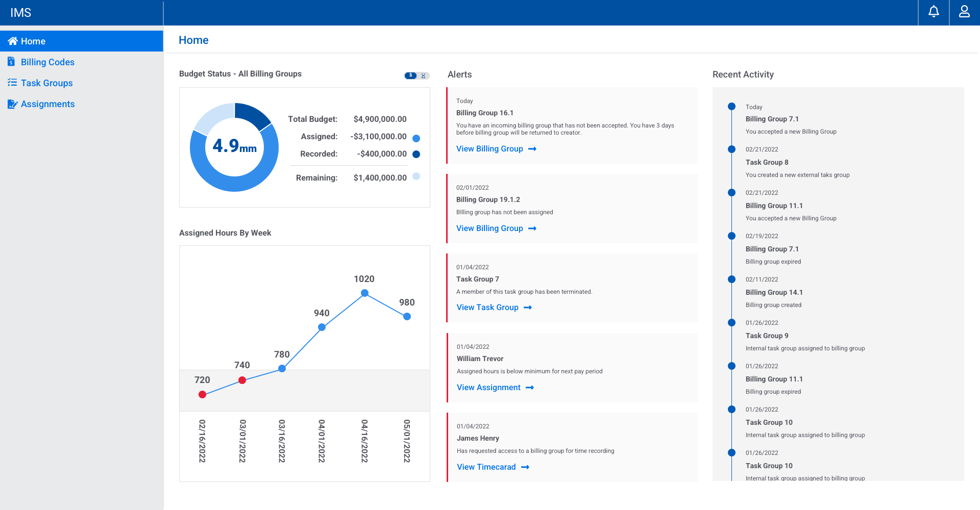
Task: Switch budget view to hours hourglass
Action: click(423, 75)
